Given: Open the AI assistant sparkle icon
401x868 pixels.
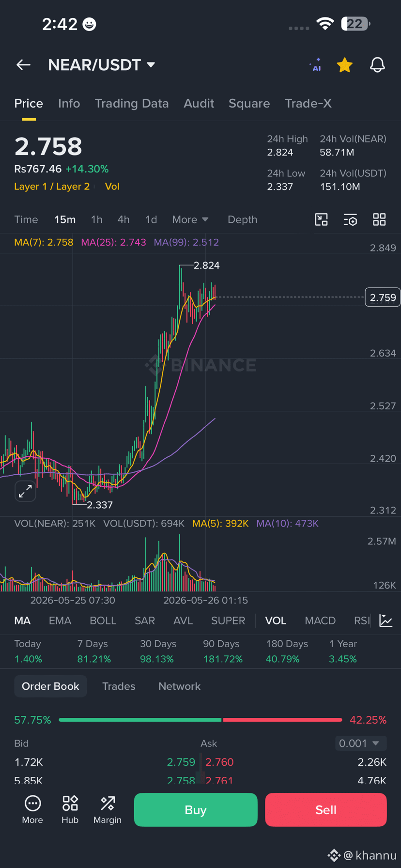Looking at the screenshot, I should point(315,64).
